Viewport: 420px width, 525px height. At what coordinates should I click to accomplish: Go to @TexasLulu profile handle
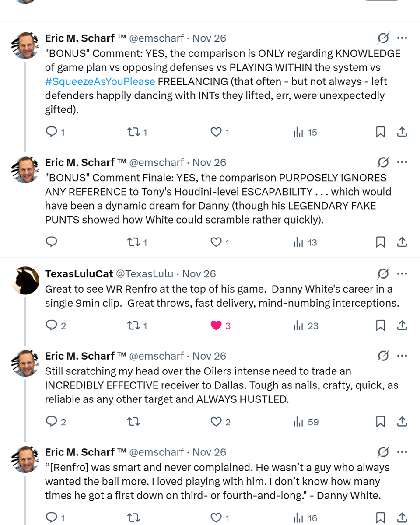144,274
